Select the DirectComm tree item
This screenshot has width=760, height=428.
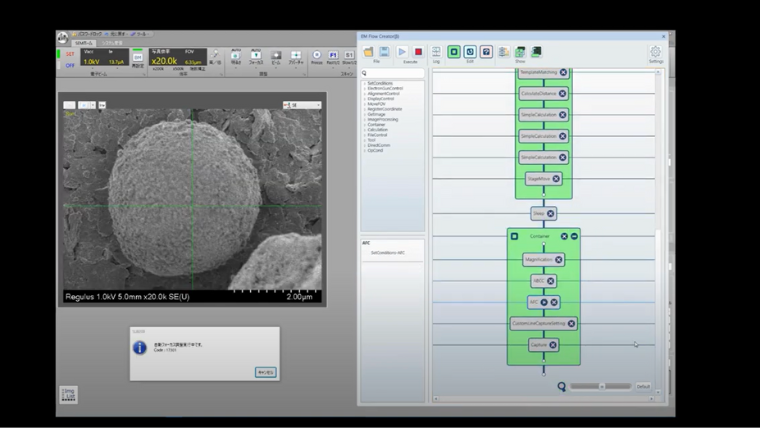coord(379,145)
